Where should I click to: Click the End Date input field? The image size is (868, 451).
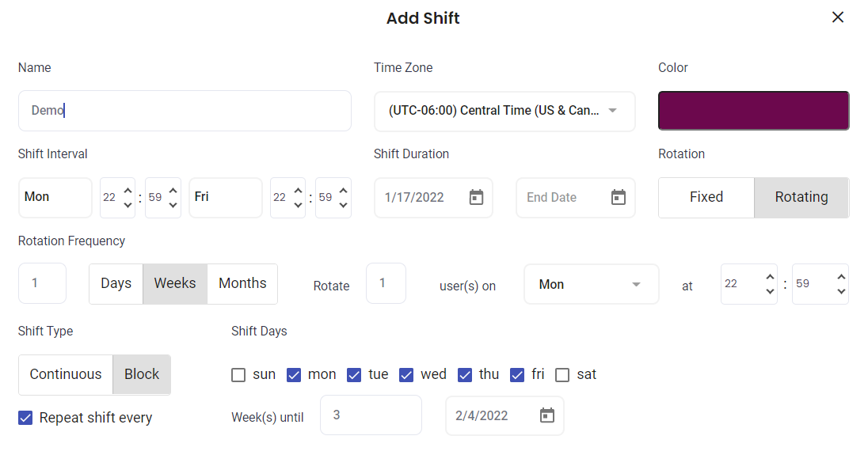pos(576,198)
